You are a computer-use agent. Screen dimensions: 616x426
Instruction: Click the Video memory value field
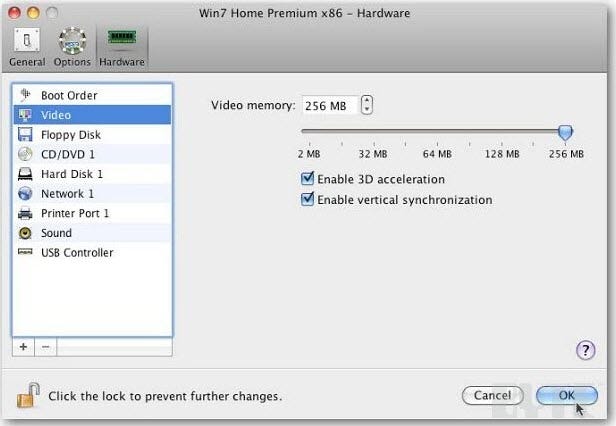click(328, 105)
